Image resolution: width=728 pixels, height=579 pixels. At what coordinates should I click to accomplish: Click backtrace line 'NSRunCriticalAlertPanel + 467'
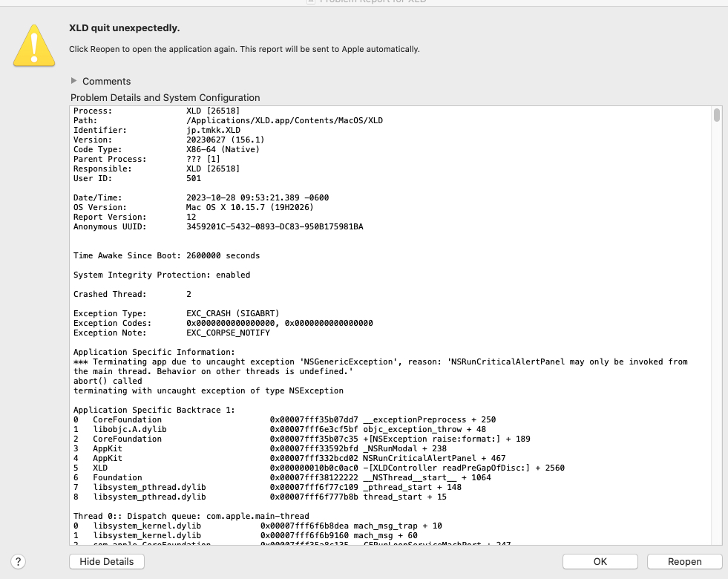[x=289, y=458]
